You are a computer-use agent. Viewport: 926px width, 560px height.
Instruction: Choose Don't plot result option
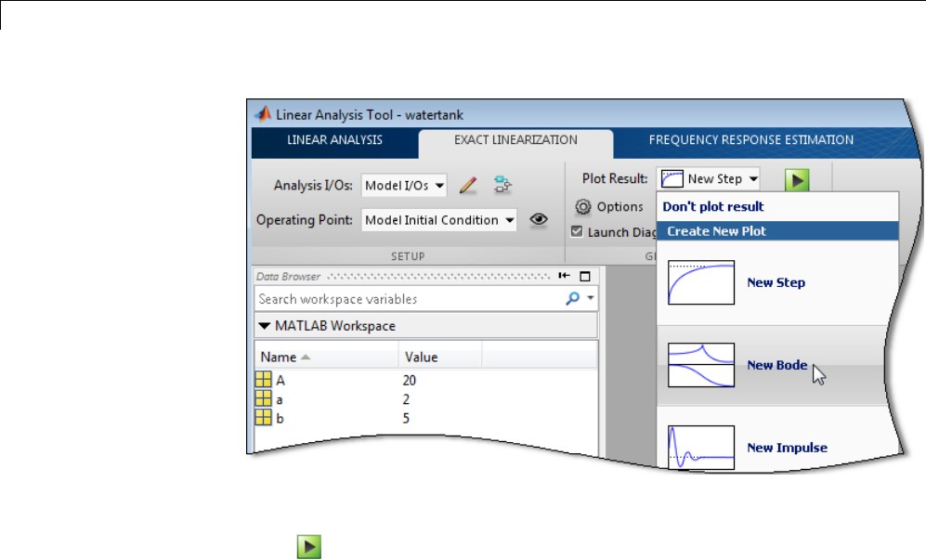coord(712,207)
